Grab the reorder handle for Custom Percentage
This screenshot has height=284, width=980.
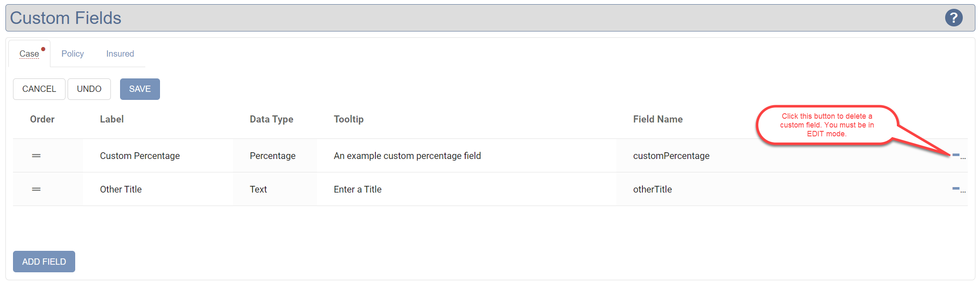tap(37, 156)
